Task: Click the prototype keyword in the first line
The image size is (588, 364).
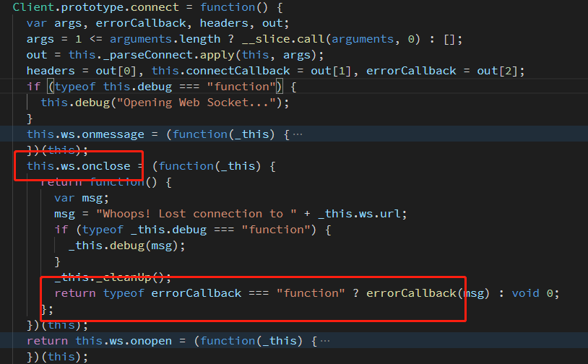Action: [x=92, y=7]
